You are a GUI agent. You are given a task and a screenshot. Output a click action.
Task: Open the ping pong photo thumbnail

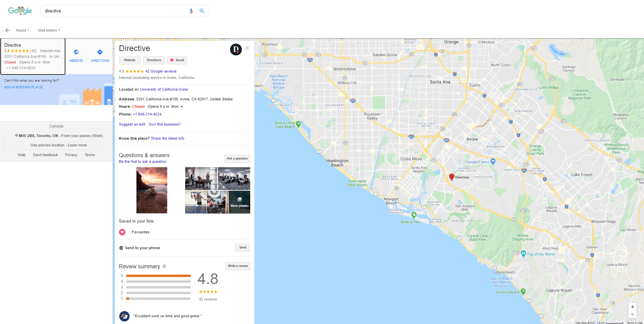point(196,202)
